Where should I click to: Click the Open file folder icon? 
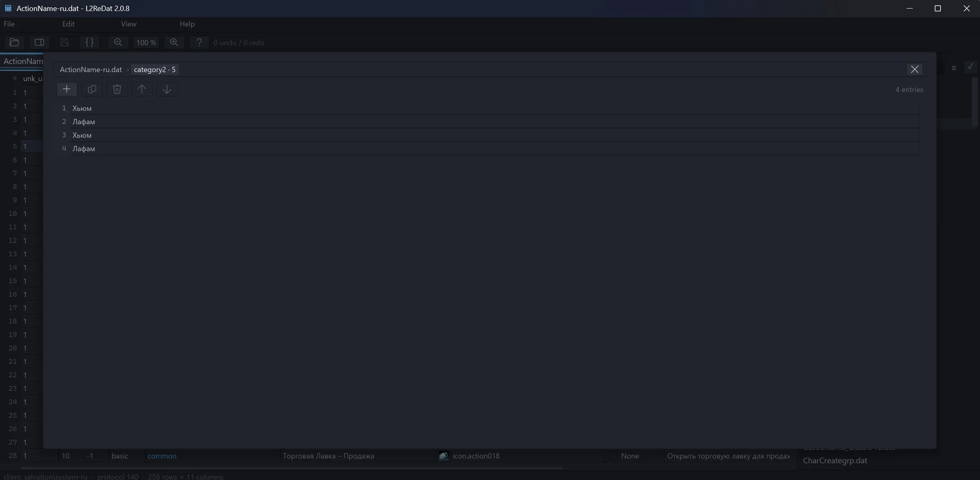(x=14, y=42)
